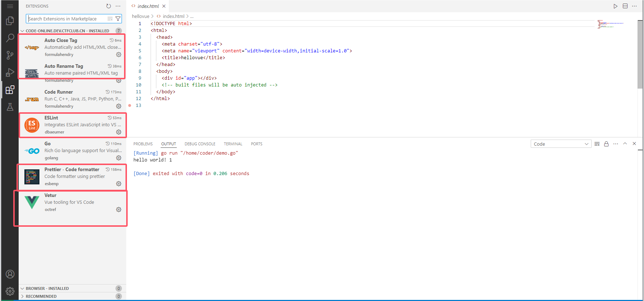Open the Source Control view
This screenshot has width=644, height=301.
10,55
